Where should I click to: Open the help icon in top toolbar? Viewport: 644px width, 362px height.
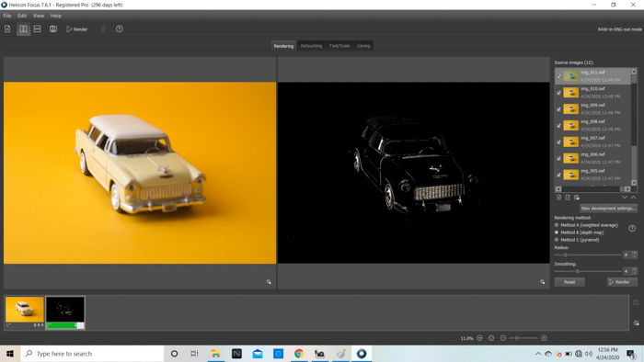coord(119,29)
